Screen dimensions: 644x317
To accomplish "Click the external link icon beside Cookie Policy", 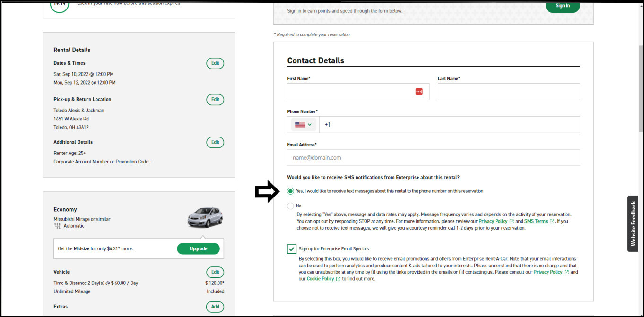I will tap(338, 279).
